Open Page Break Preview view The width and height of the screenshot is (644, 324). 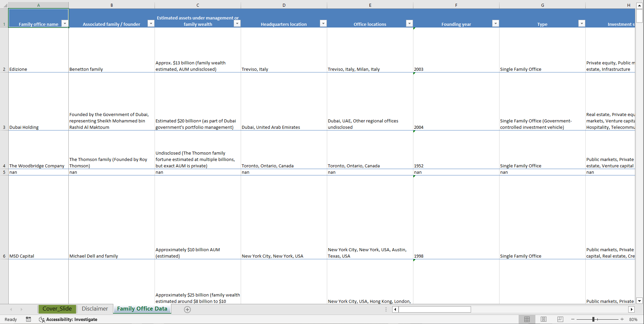pyautogui.click(x=560, y=319)
